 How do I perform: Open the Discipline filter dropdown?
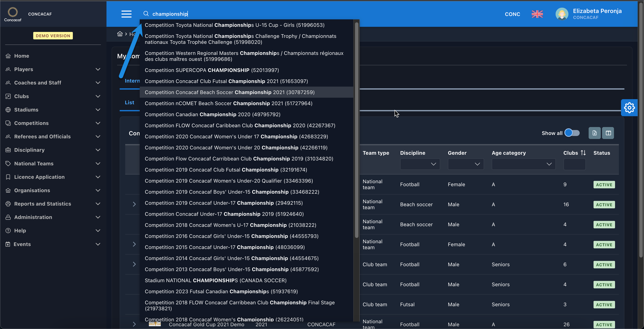tap(420, 164)
